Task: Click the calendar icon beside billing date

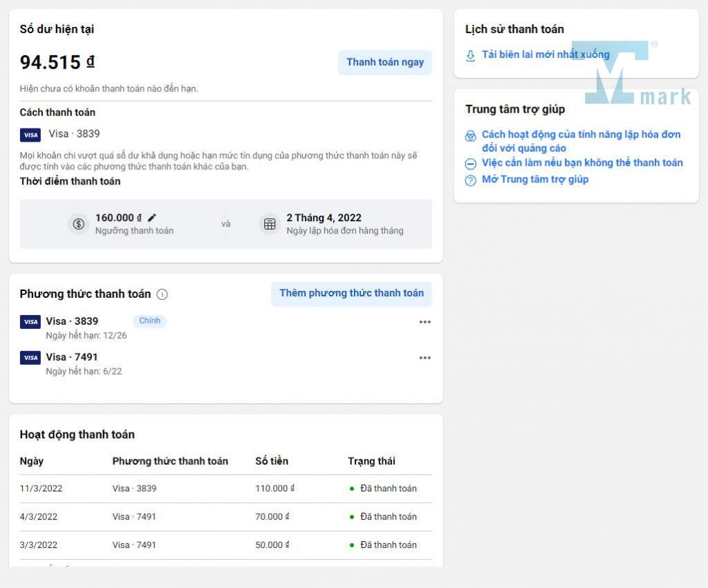Action: click(270, 224)
